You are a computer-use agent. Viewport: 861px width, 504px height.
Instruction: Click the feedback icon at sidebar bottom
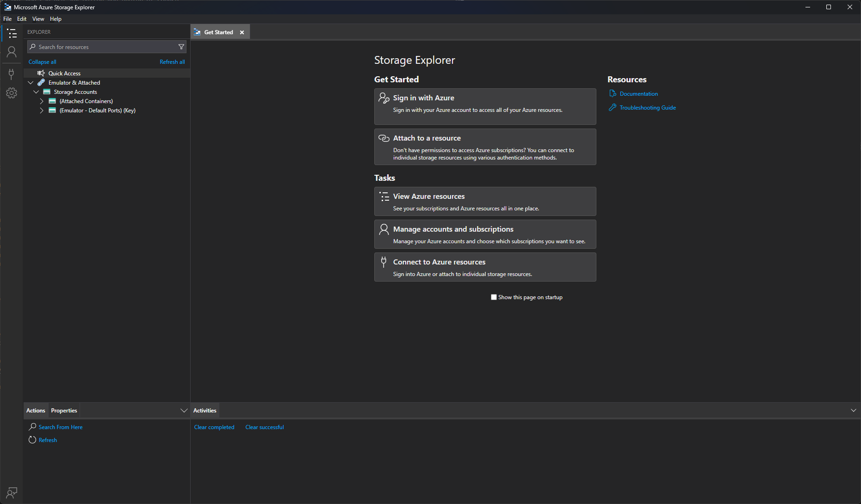coord(12,492)
